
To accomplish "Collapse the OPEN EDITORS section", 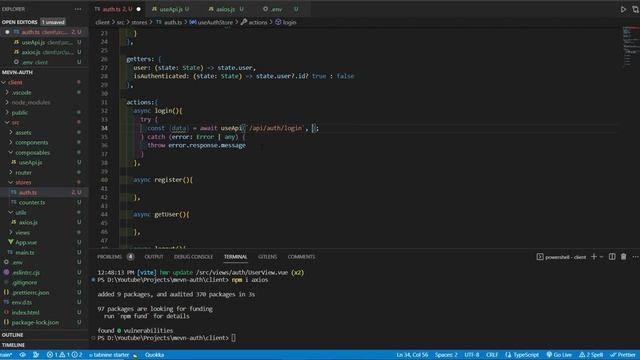I will pyautogui.click(x=20, y=22).
